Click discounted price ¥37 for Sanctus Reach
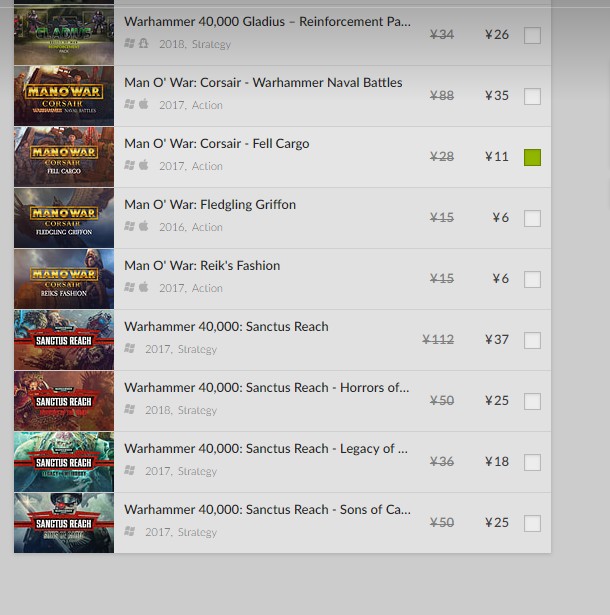Image resolution: width=610 pixels, height=615 pixels. (x=497, y=340)
